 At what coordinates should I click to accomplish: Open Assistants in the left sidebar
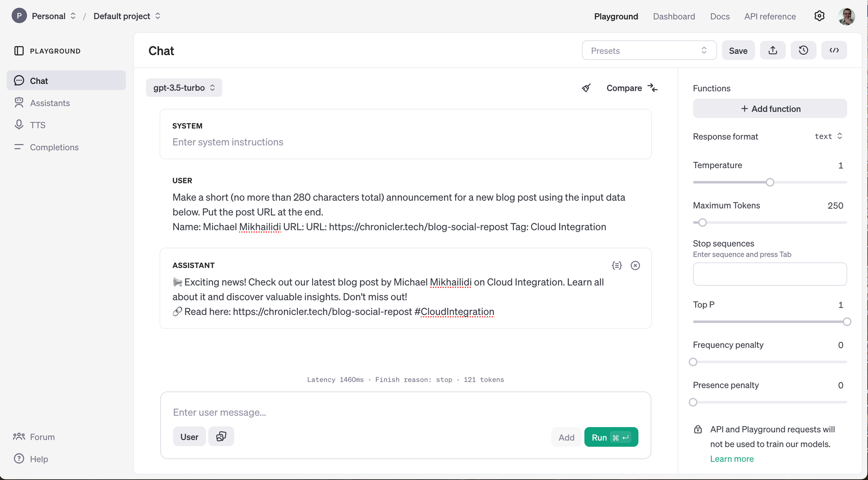pos(49,103)
